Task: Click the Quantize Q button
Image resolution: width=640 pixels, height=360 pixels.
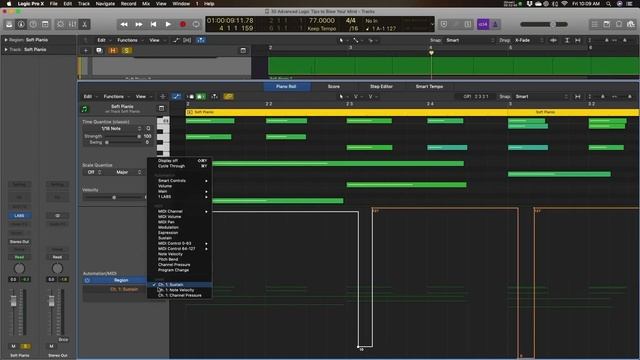Action: [x=149, y=129]
